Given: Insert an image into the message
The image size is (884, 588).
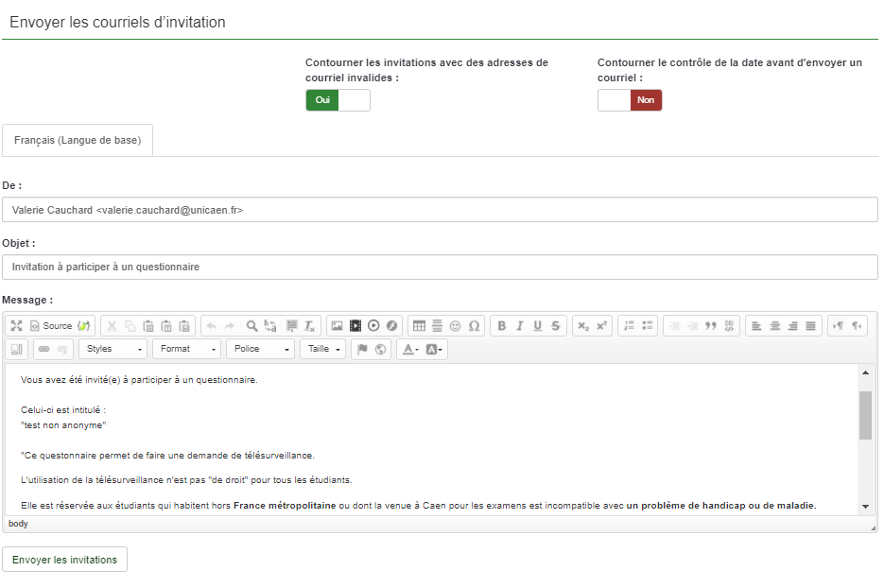Looking at the screenshot, I should 337,326.
